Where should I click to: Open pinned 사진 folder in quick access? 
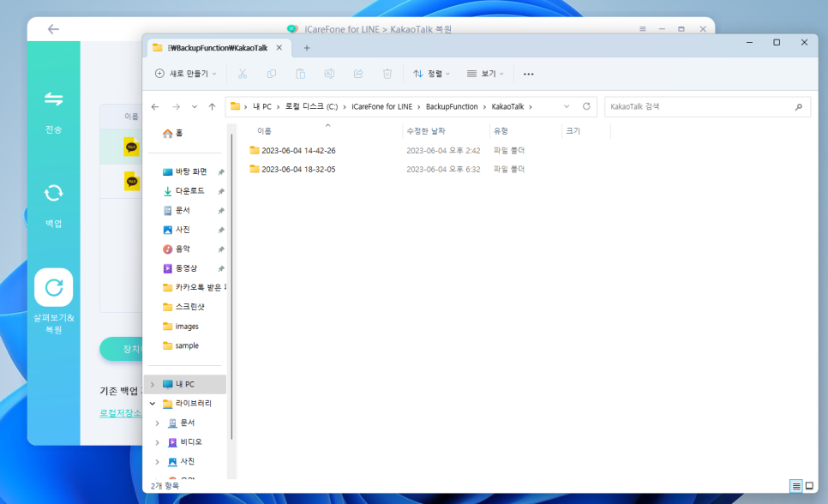point(177,230)
